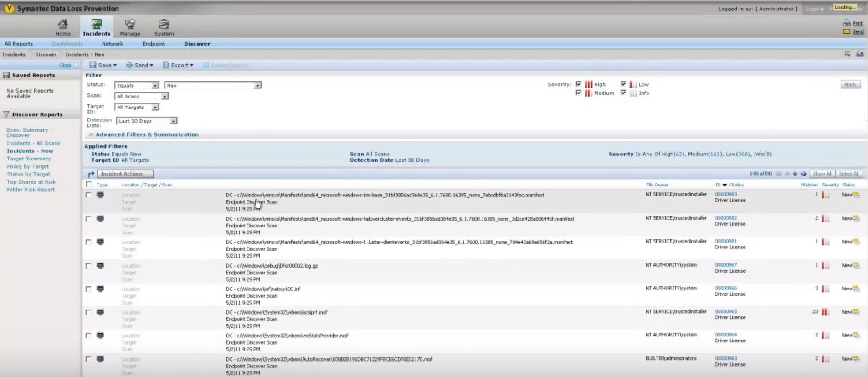Sort by the File Owner column header
Screen dimensions: 868x377
coord(657,185)
